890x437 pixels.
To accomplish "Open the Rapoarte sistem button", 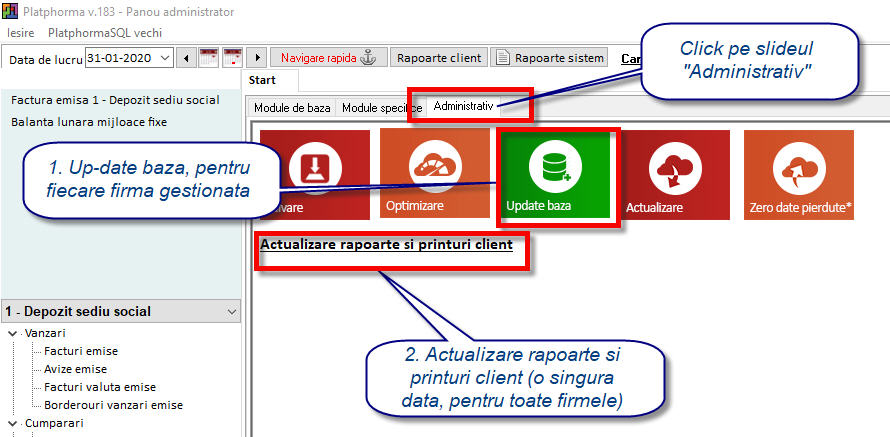I will pos(550,58).
